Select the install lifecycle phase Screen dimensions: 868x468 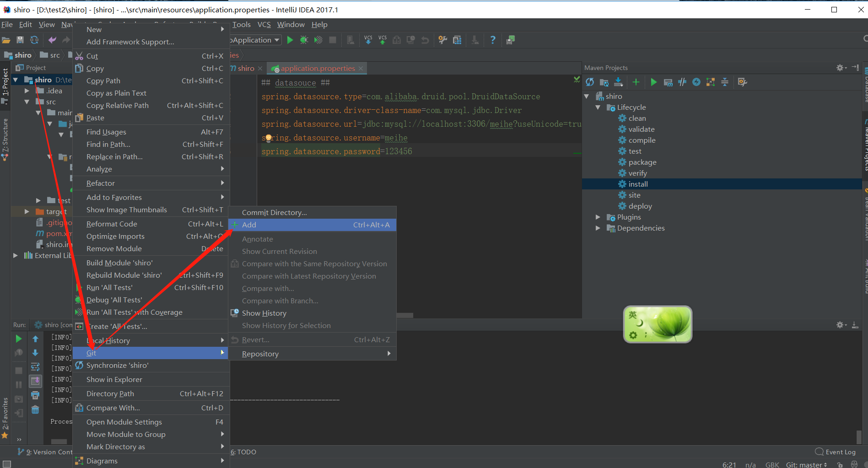click(638, 184)
